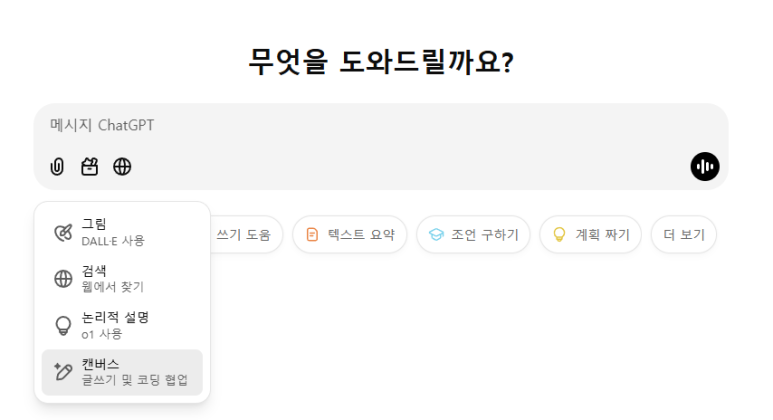The width and height of the screenshot is (773, 420).
Task: Select 논리적 설명 o1 사용 option
Action: (x=122, y=326)
